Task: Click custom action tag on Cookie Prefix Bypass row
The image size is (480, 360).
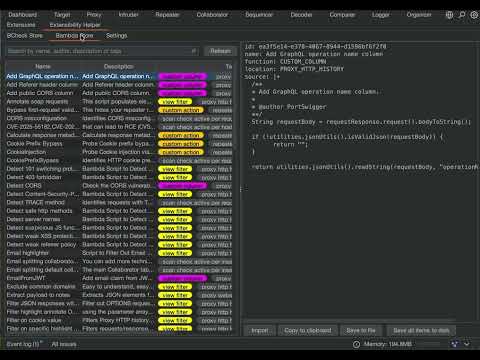Action: point(181,144)
